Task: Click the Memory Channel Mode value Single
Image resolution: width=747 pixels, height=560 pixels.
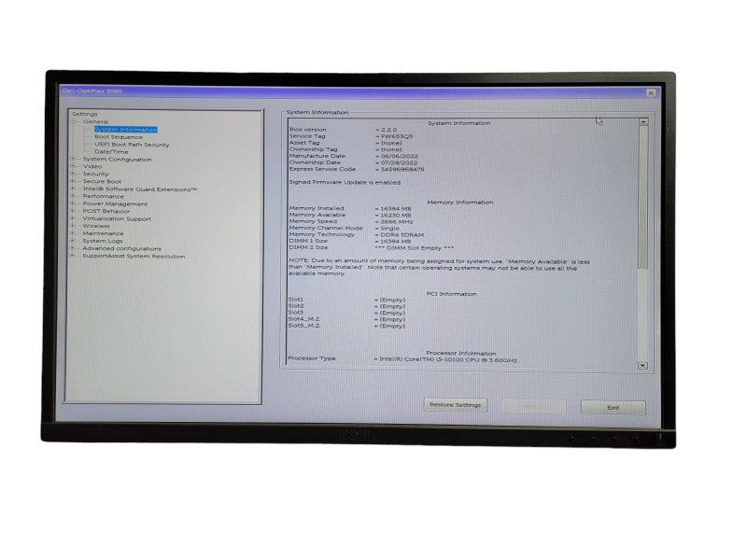Action: tap(389, 229)
